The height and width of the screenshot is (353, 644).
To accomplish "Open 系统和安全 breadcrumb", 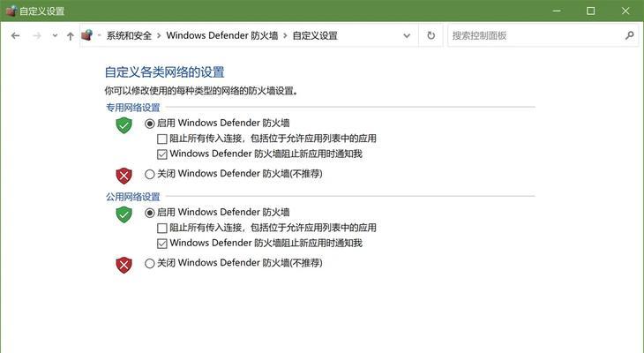I will coord(129,36).
